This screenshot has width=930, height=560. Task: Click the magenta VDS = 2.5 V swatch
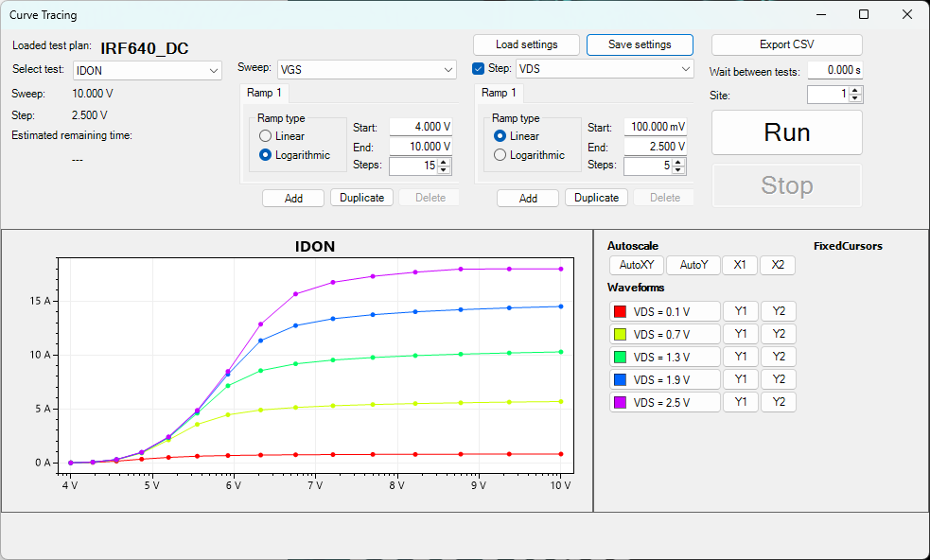620,402
